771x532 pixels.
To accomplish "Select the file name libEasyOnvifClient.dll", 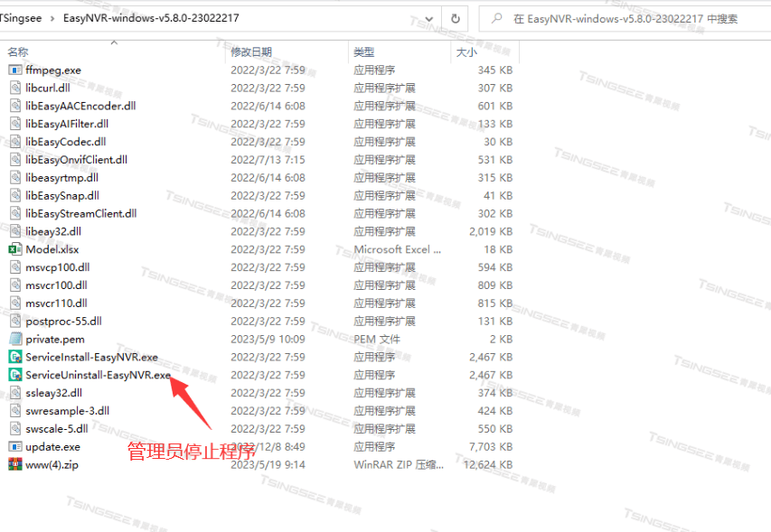I will (76, 160).
